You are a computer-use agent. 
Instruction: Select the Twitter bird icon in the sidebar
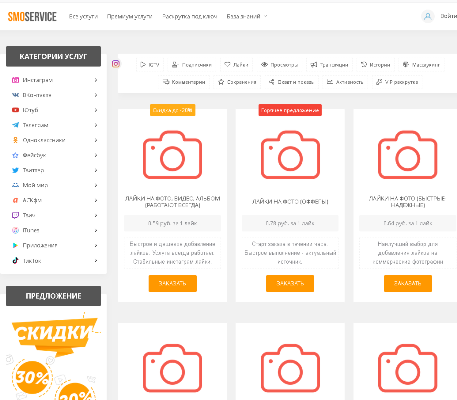click(15, 170)
